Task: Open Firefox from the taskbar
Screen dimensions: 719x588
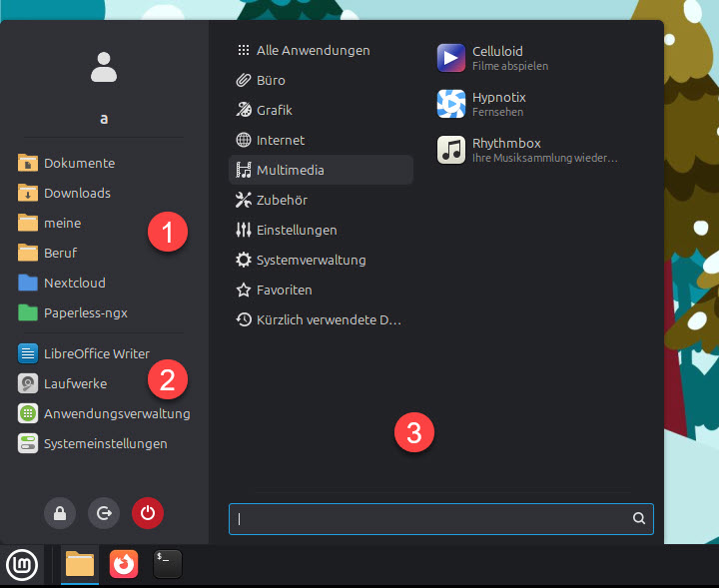Action: click(124, 565)
